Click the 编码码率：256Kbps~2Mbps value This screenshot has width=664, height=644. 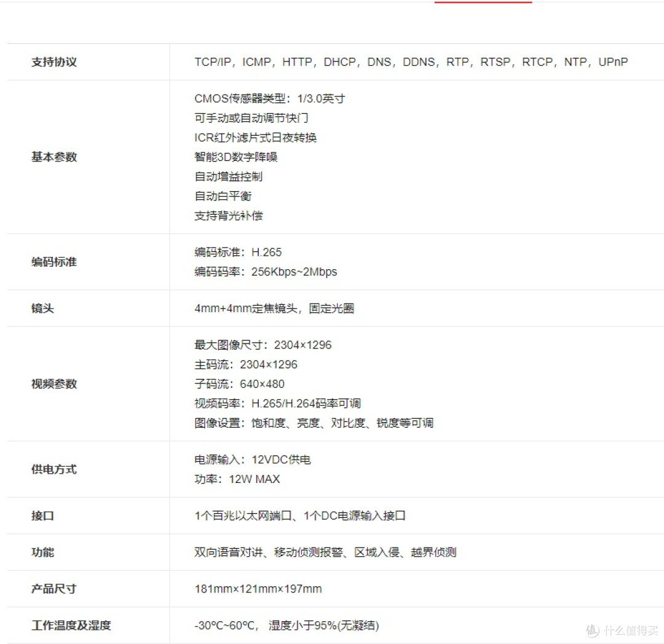coord(266,272)
